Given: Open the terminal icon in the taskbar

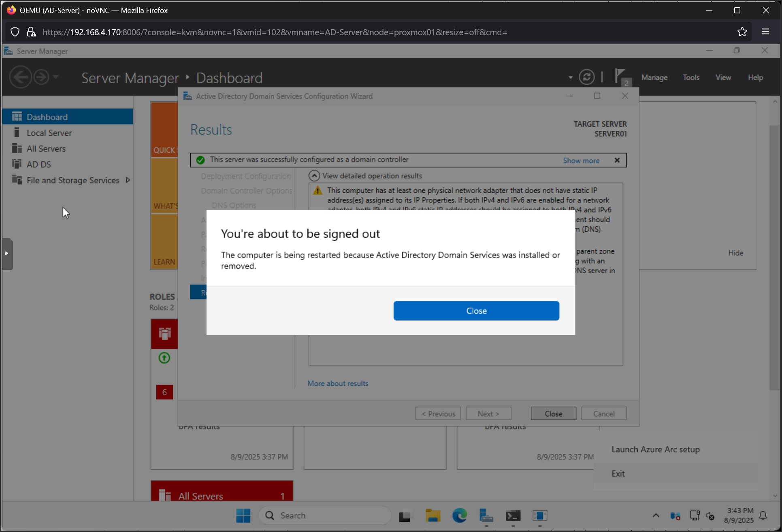Looking at the screenshot, I should pyautogui.click(x=513, y=515).
